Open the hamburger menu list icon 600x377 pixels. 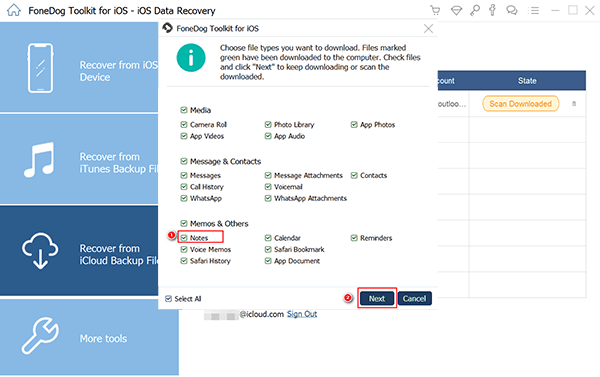tap(533, 10)
